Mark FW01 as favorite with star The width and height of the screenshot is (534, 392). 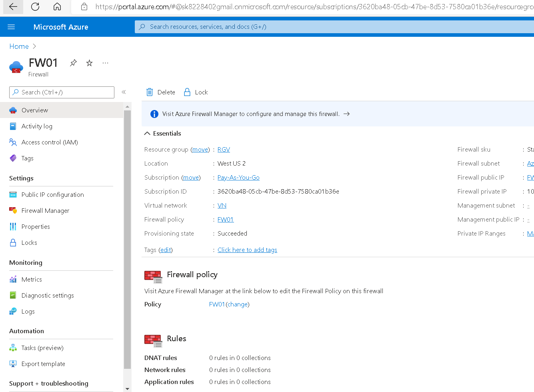(x=89, y=63)
